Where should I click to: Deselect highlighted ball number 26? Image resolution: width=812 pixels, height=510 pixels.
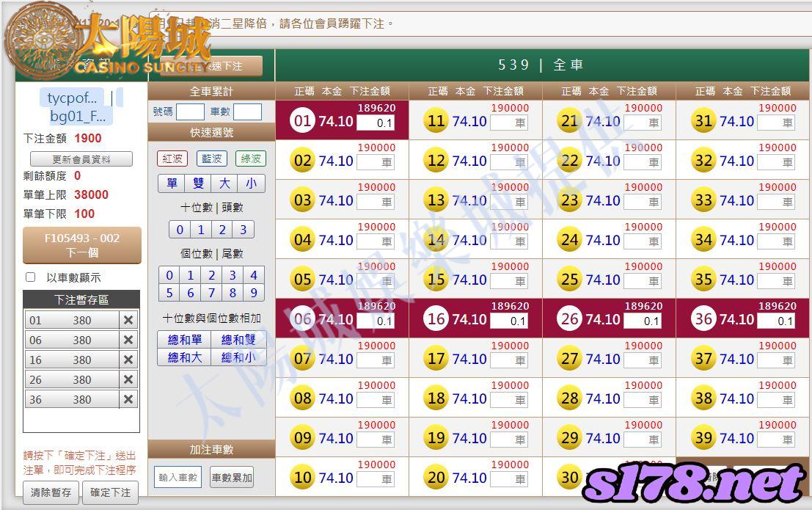(x=570, y=318)
